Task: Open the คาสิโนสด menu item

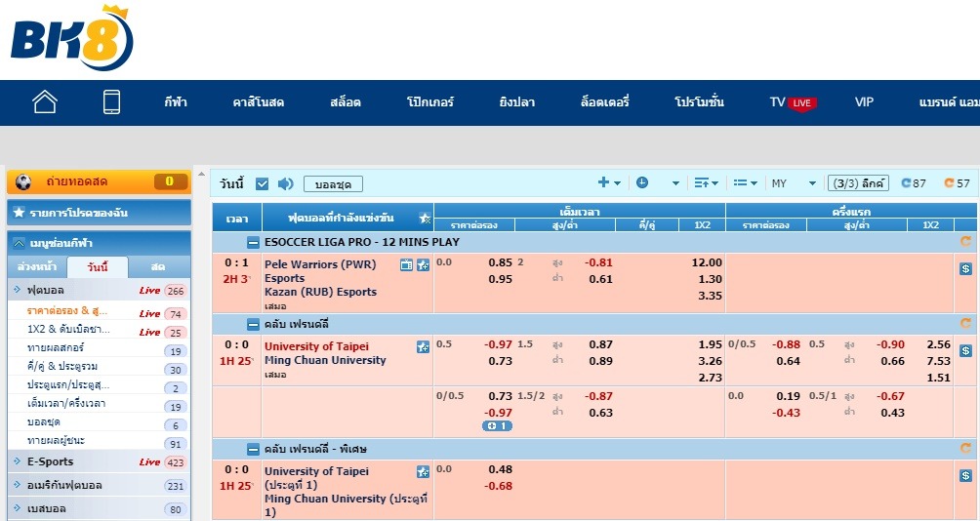Action: [258, 102]
